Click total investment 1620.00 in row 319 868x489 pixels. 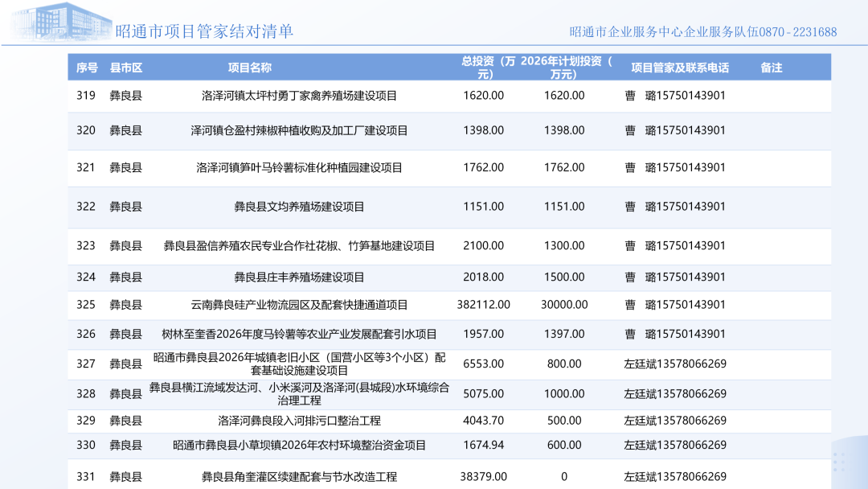click(x=483, y=95)
